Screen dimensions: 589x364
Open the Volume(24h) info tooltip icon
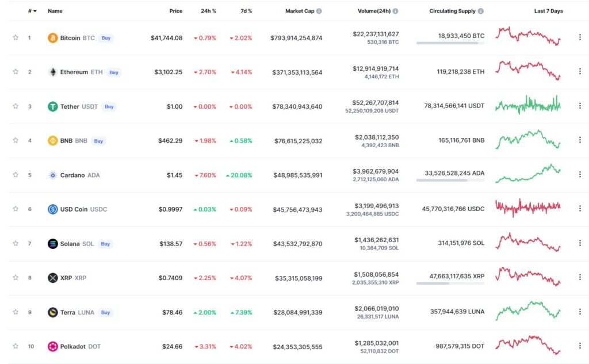pos(395,12)
